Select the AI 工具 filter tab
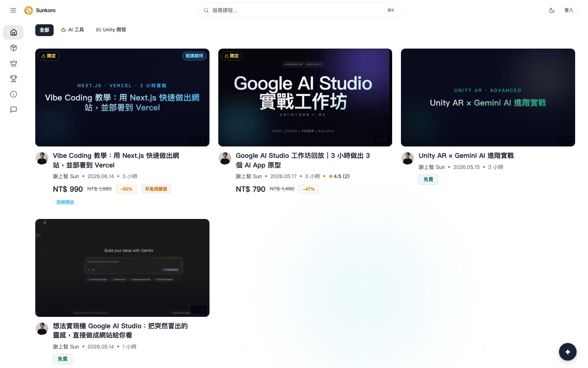Viewport: 588px width, 368px height. pos(73,30)
